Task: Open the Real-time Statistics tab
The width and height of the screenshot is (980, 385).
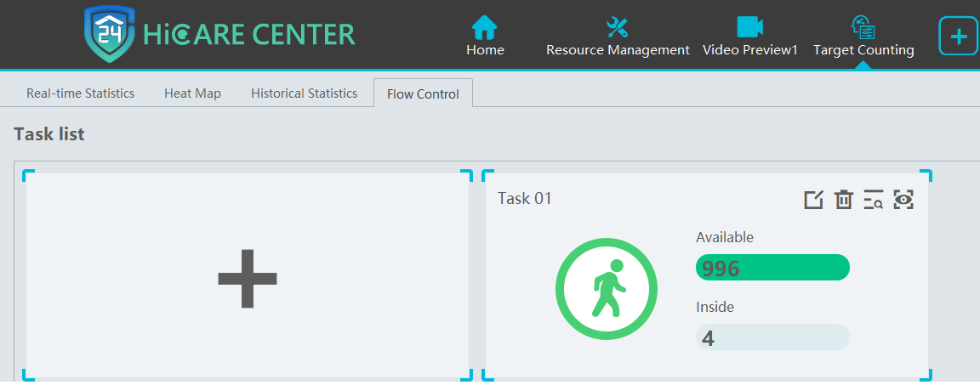Action: point(80,93)
